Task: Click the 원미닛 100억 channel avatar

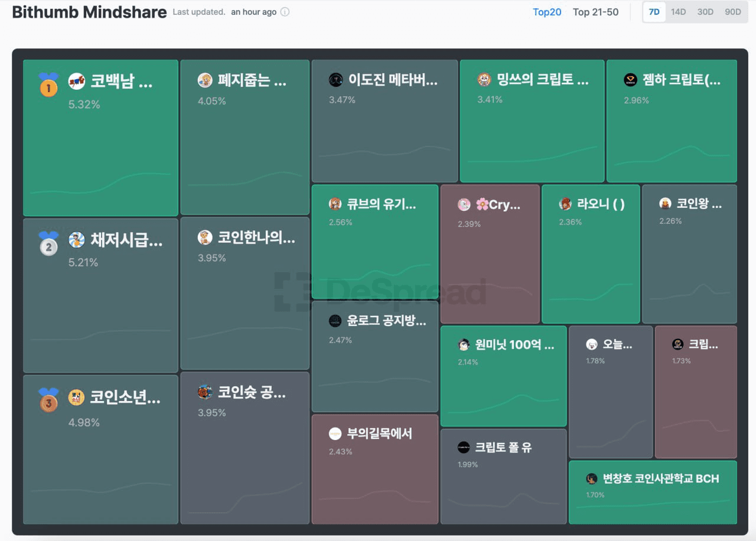Action: pyautogui.click(x=464, y=345)
